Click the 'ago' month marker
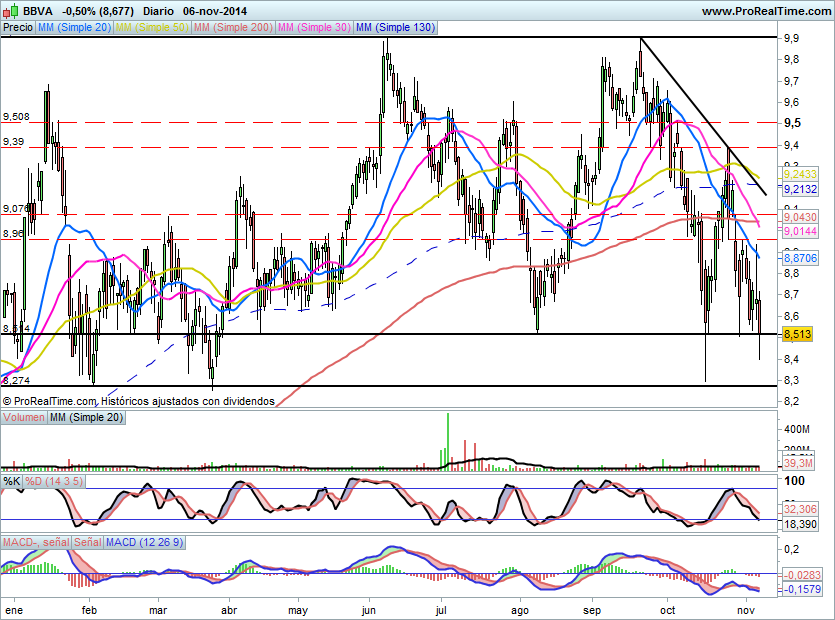 tap(519, 610)
